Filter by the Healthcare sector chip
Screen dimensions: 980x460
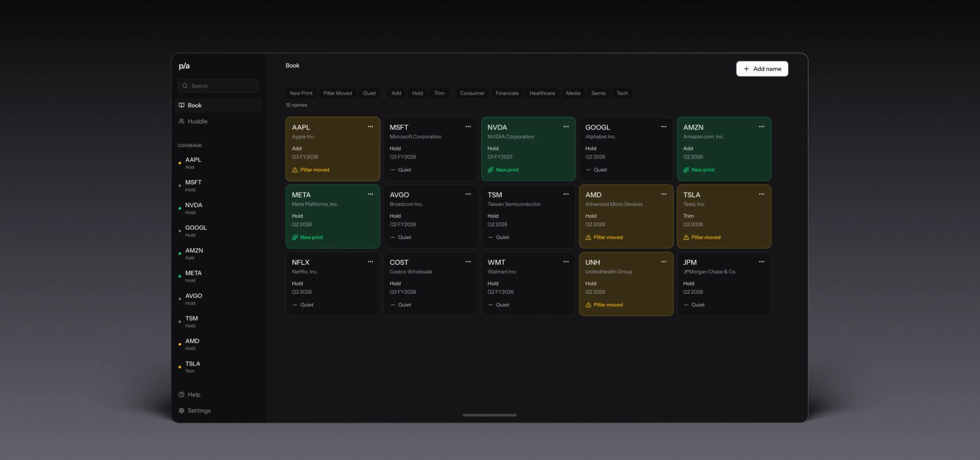(x=542, y=93)
